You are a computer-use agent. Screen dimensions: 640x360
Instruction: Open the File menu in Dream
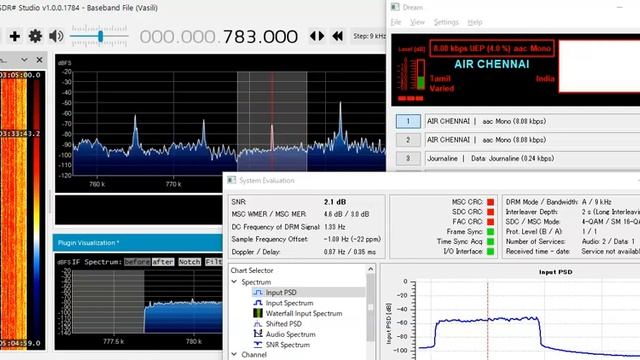(x=396, y=22)
